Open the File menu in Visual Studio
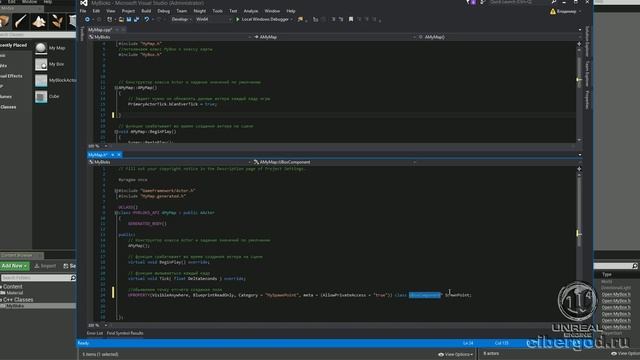Screen dimensions: 640x360 [x=83, y=11]
